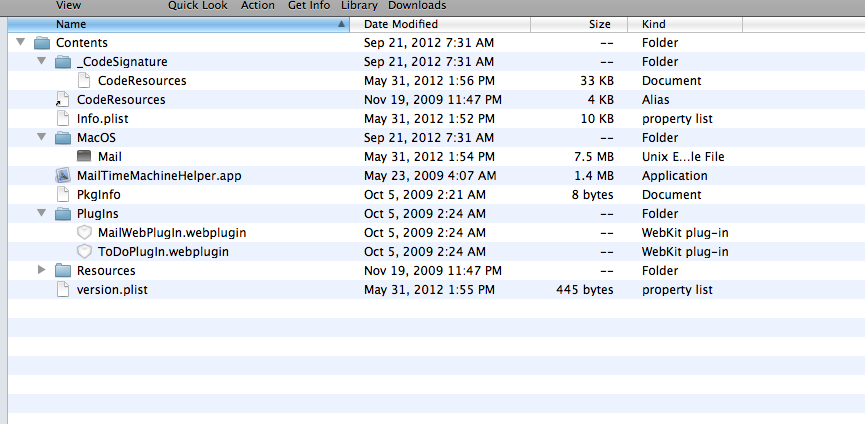This screenshot has height=424, width=865.
Task: Click the MacOS folder icon
Action: 63,138
